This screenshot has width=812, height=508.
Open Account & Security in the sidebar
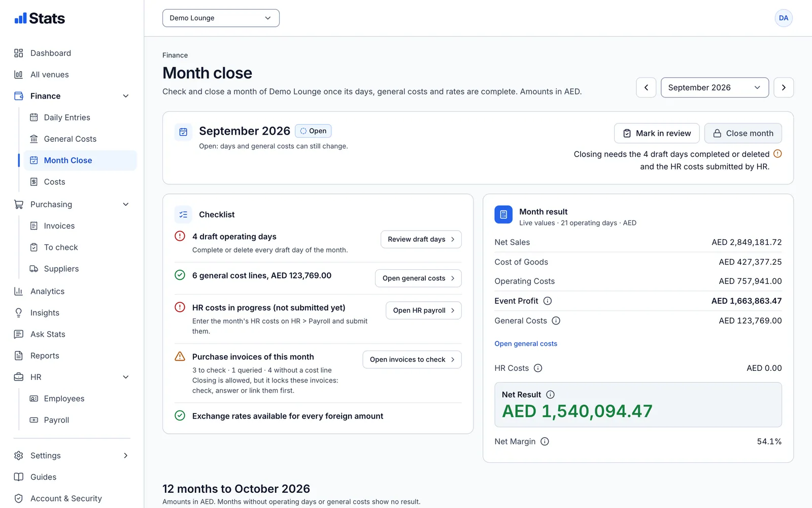(72, 498)
